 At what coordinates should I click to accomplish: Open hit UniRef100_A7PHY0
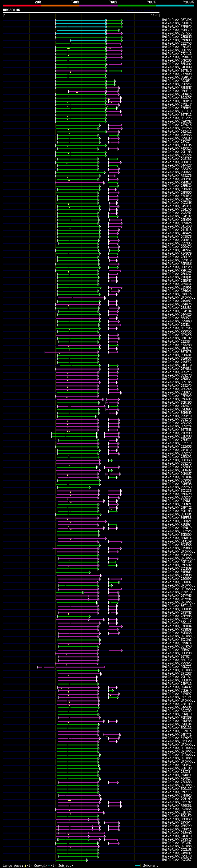coord(177,27)
